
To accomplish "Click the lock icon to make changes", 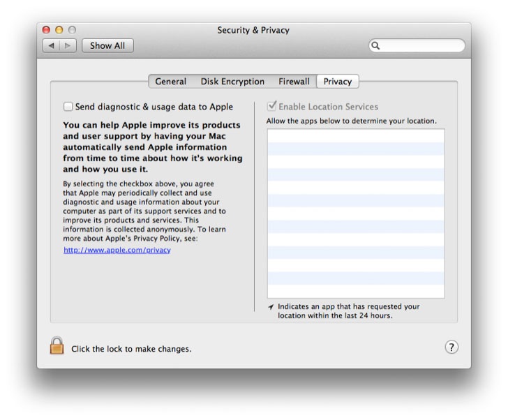I will [x=57, y=345].
